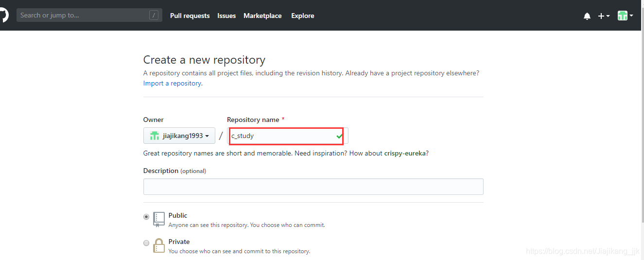The height and width of the screenshot is (260, 644).
Task: Click the Description (optional) label
Action: (175, 171)
